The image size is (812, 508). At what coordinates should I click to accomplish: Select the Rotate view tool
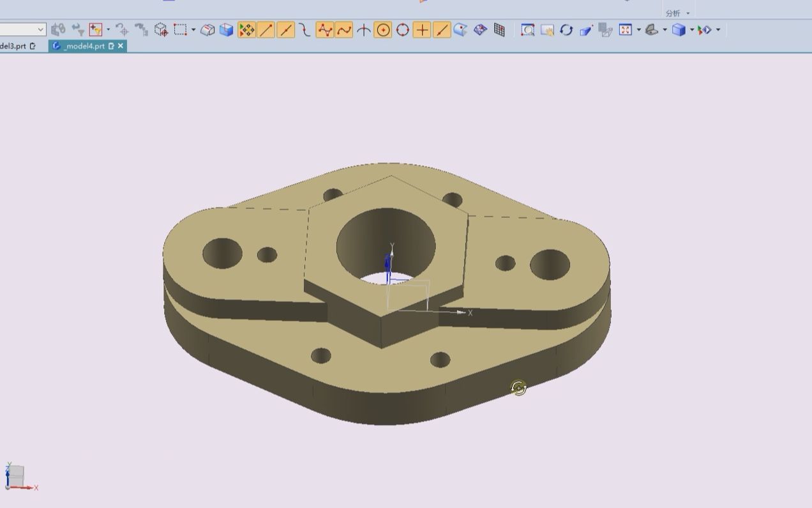point(566,30)
